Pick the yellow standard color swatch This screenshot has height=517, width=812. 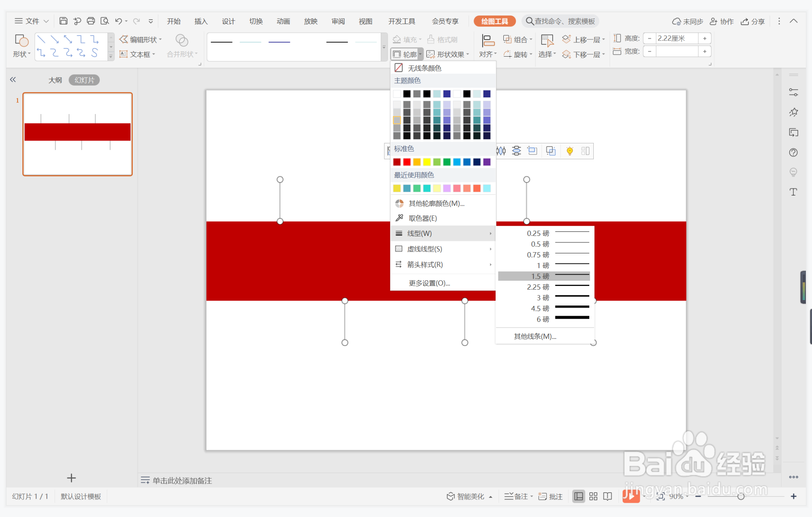(x=426, y=162)
